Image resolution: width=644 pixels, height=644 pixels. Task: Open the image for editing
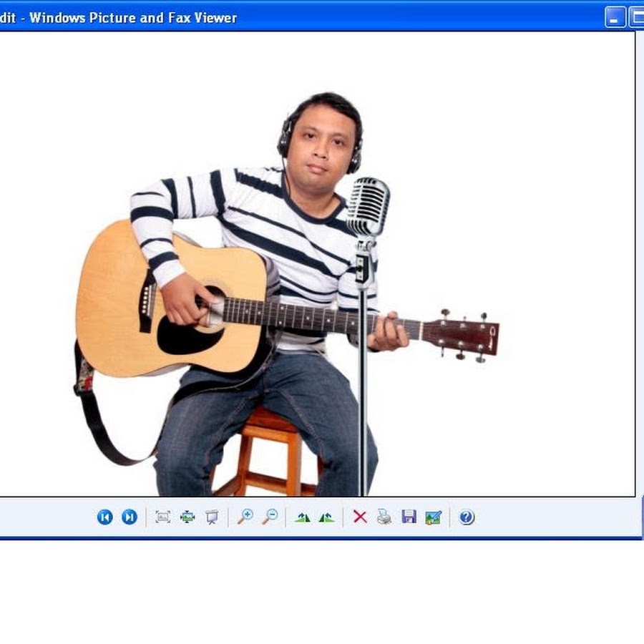click(x=433, y=517)
